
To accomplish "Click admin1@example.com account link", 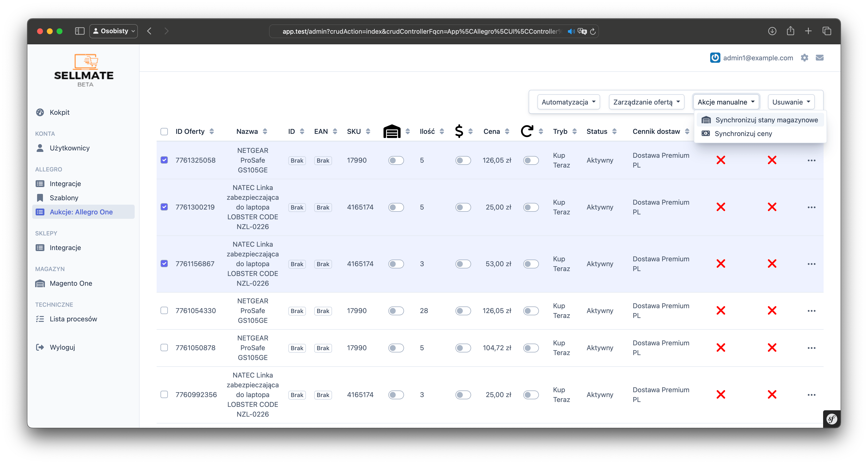I will click(x=758, y=58).
